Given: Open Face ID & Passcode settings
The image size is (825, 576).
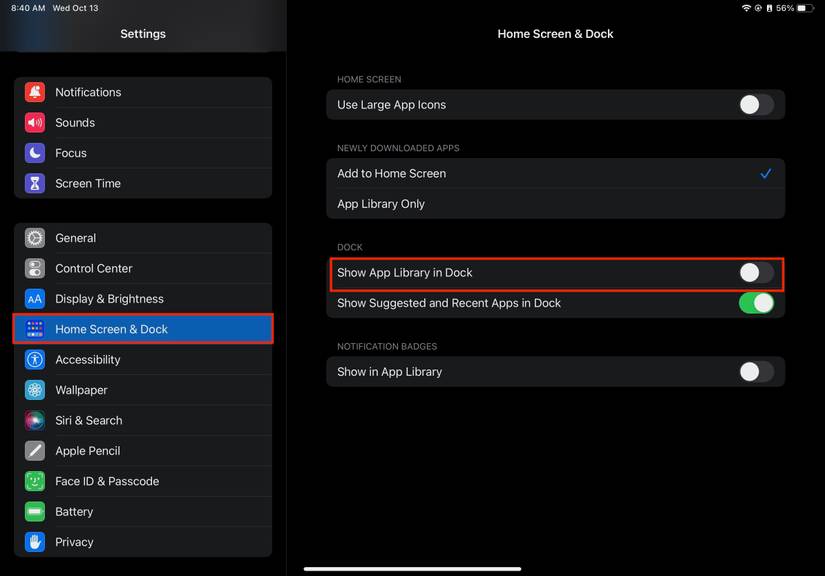Looking at the screenshot, I should pyautogui.click(x=107, y=481).
